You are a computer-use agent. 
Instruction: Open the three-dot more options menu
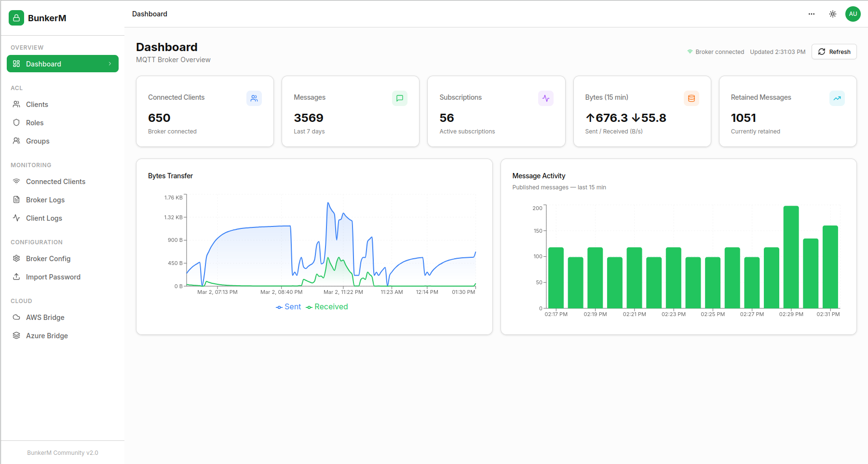coord(812,14)
